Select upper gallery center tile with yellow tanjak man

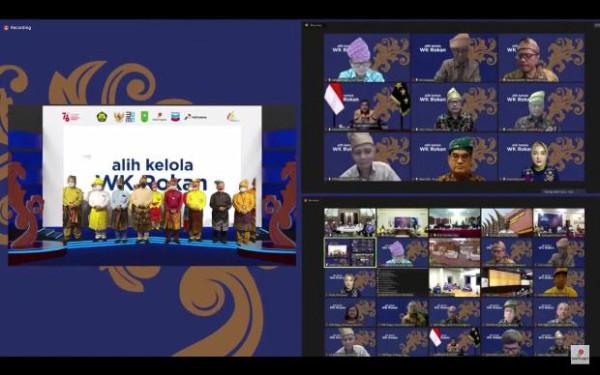tap(454, 107)
